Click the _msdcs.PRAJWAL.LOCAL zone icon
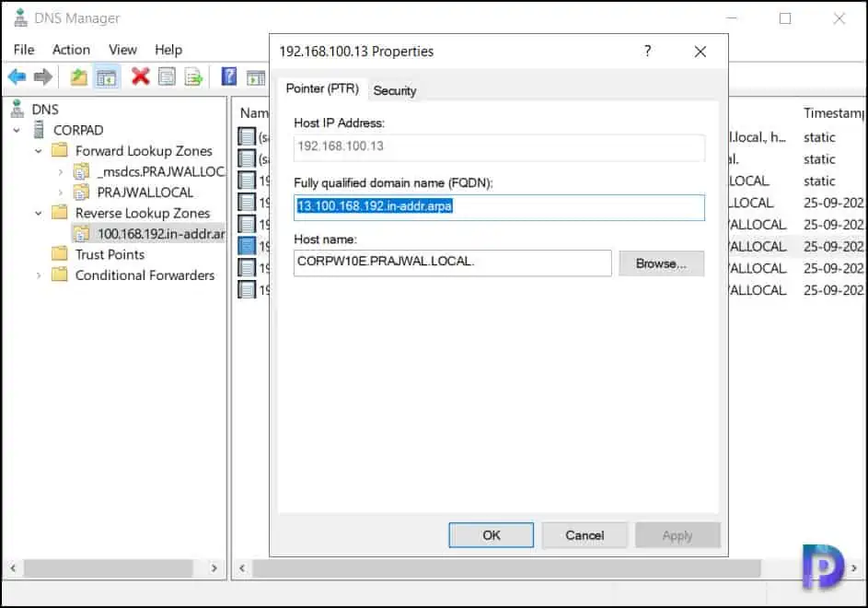868x608 pixels. pyautogui.click(x=81, y=171)
